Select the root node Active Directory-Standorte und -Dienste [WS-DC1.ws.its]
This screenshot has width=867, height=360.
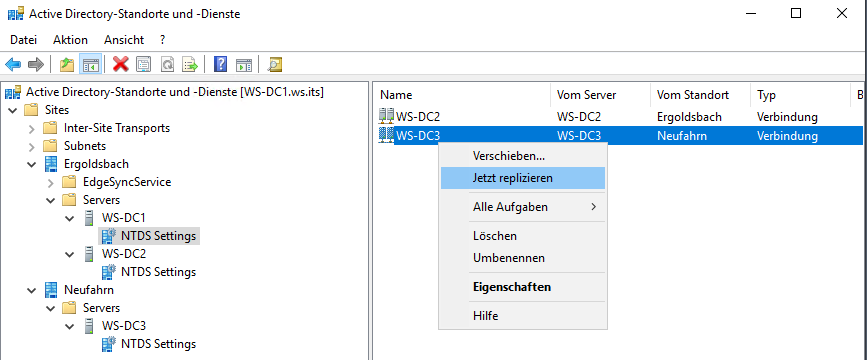(175, 92)
